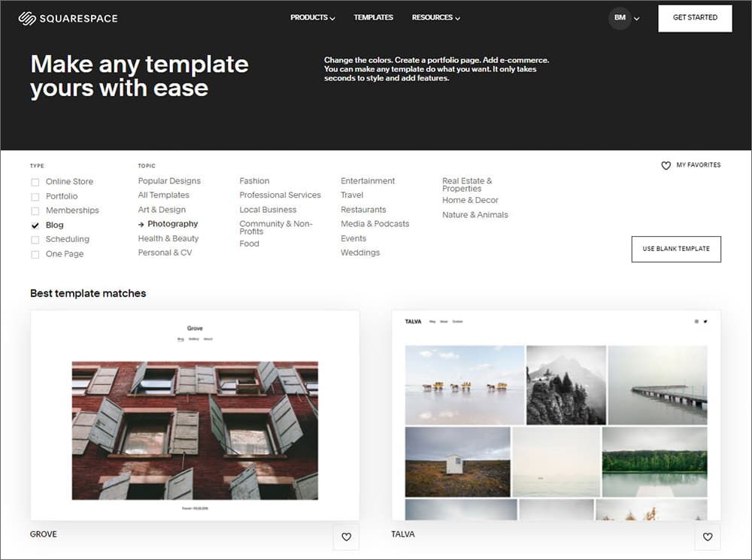Expand the Resources menu
This screenshot has height=560, width=752.
pyautogui.click(x=436, y=17)
